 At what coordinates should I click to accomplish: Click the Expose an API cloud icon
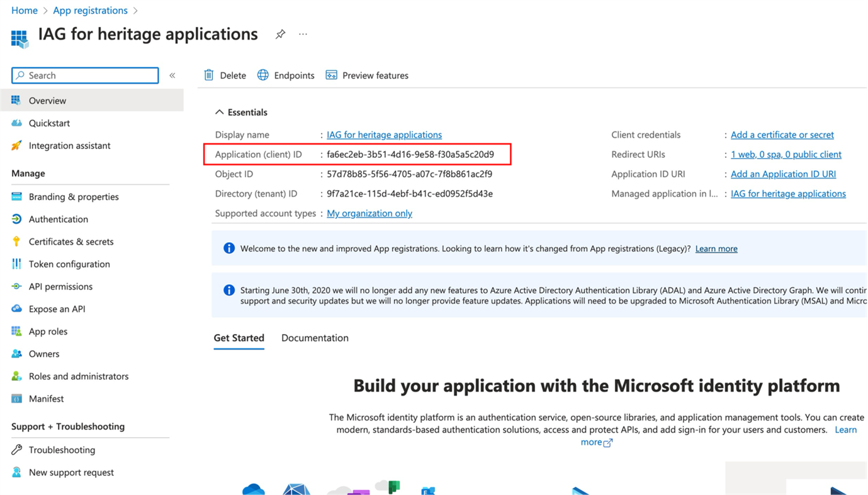pos(16,309)
